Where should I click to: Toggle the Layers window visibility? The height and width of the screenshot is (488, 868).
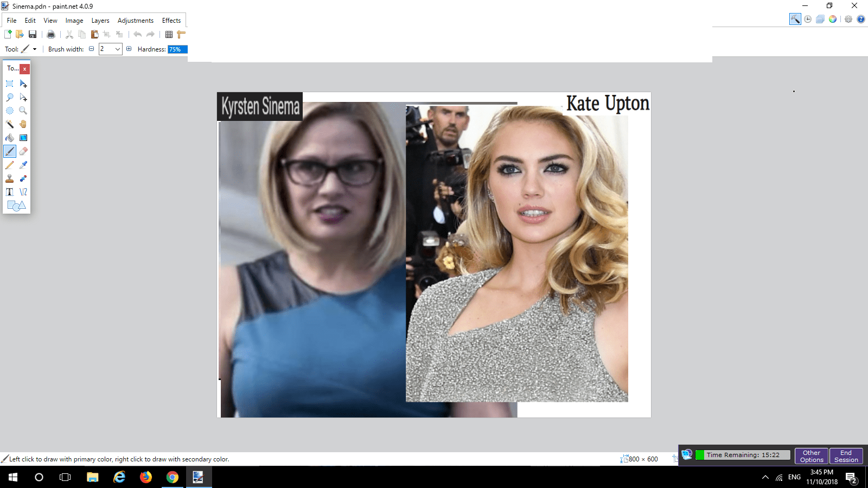coord(820,19)
